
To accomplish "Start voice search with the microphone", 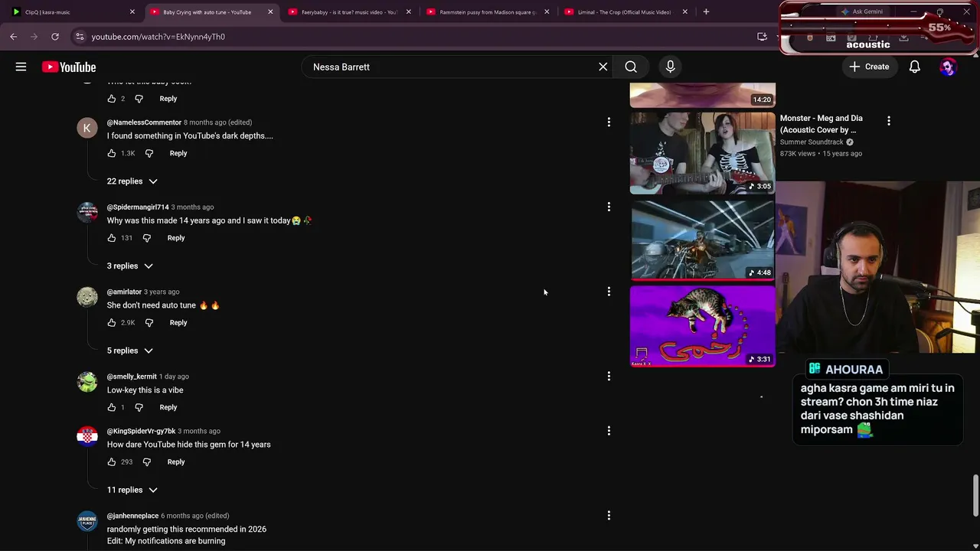I will click(670, 67).
